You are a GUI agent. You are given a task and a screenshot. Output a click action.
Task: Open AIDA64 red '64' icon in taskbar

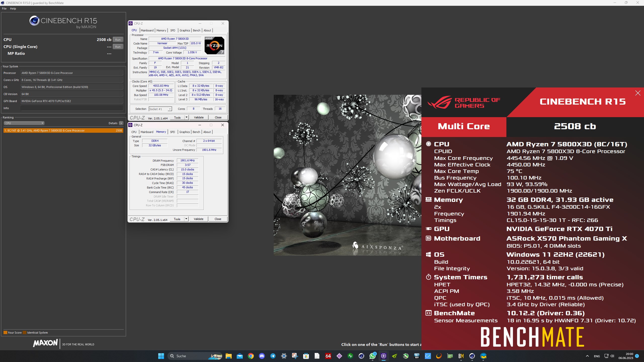[x=328, y=356]
